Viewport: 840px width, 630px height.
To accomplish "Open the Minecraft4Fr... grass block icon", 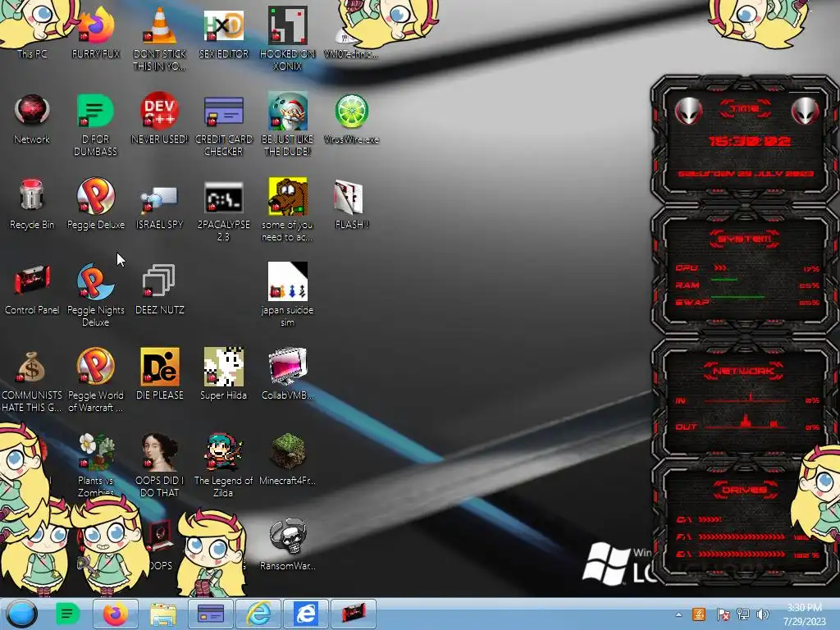I will click(288, 459).
